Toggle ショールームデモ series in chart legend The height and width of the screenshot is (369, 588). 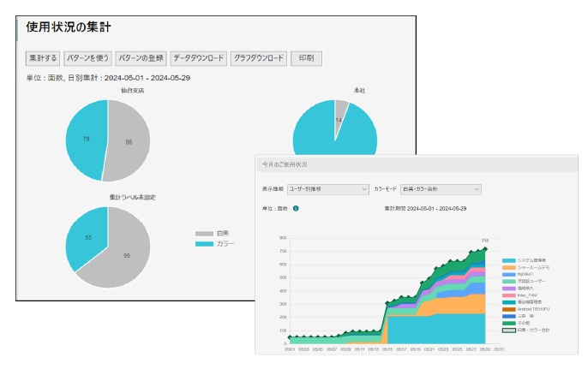508,268
